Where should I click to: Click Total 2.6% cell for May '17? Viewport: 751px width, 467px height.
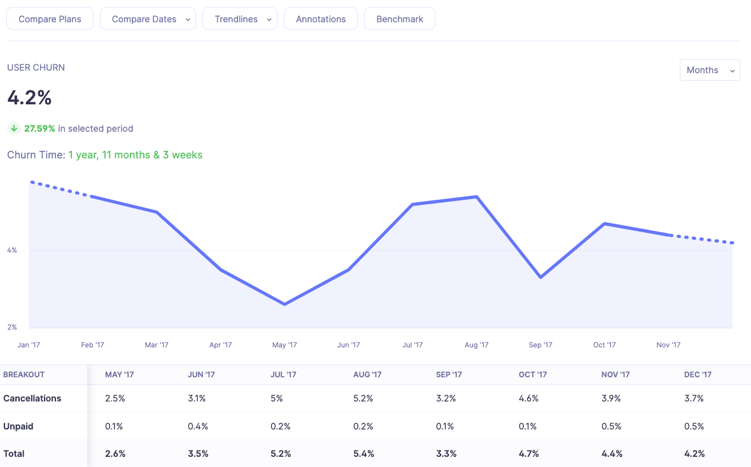115,454
